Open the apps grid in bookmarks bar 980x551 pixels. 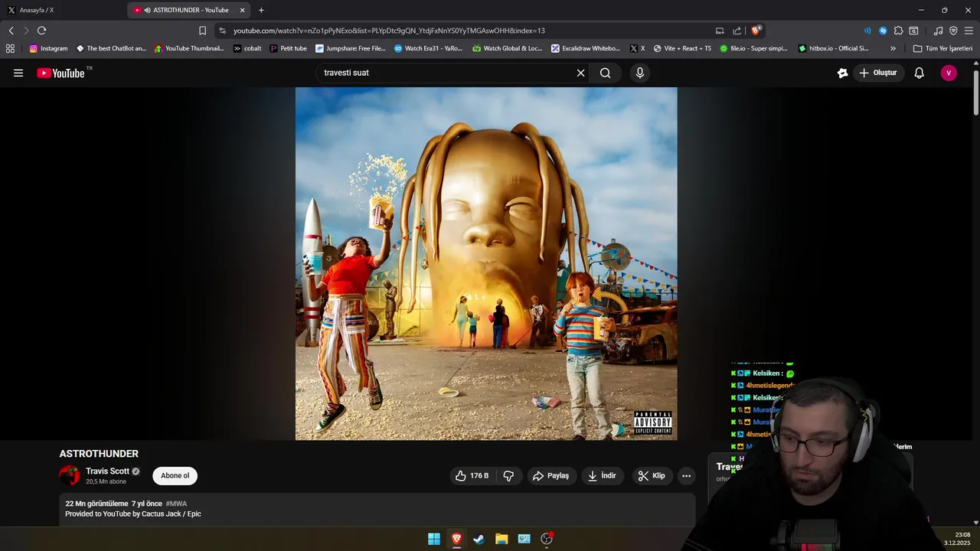pyautogui.click(x=10, y=48)
